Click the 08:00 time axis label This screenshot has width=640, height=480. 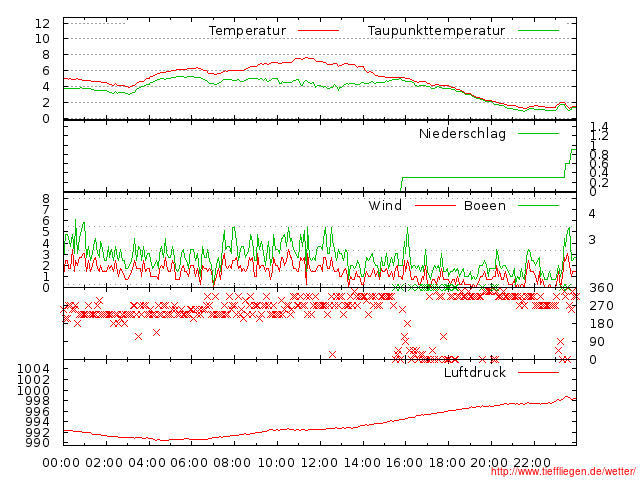tap(232, 463)
